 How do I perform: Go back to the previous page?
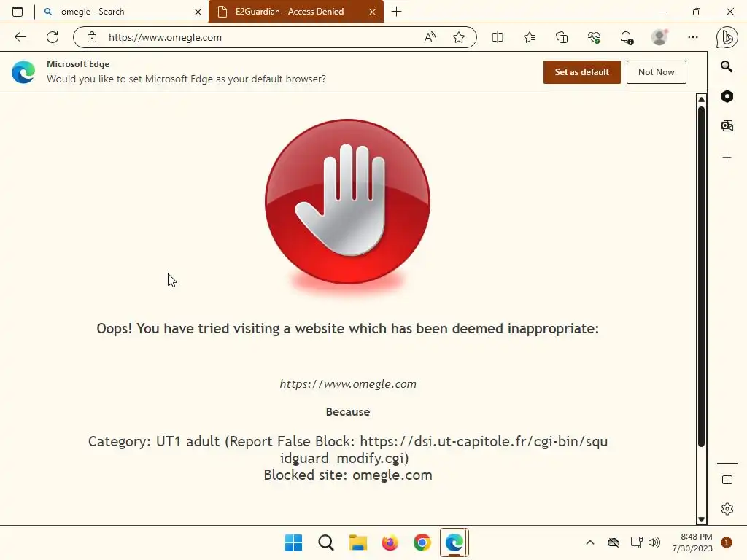point(20,37)
